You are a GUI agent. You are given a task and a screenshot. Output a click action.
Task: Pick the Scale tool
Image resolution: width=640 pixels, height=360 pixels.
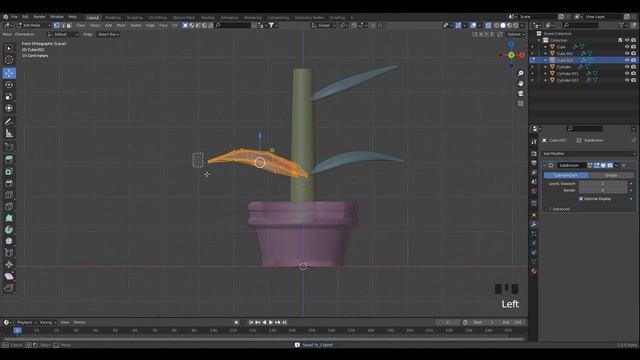[x=9, y=97]
